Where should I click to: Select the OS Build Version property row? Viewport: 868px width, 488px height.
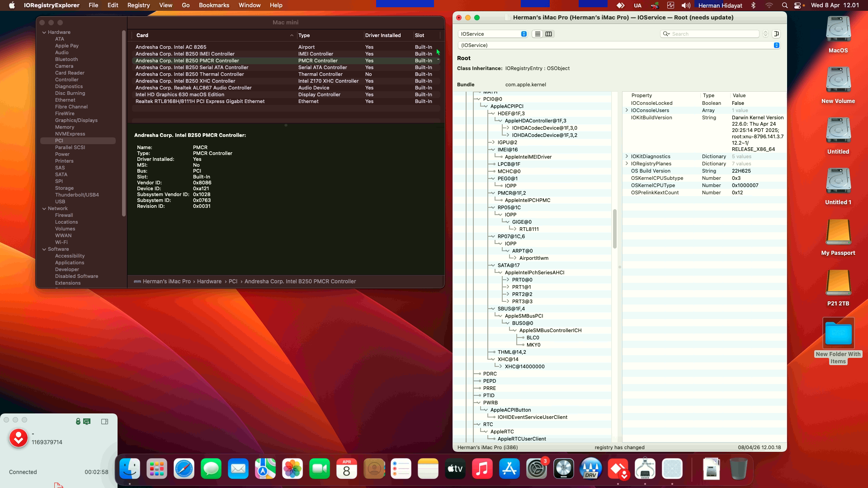pyautogui.click(x=704, y=171)
